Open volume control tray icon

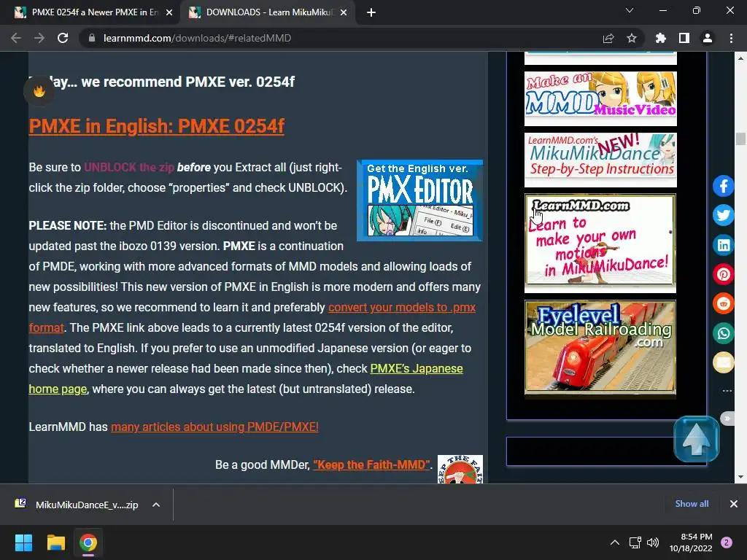pyautogui.click(x=653, y=542)
